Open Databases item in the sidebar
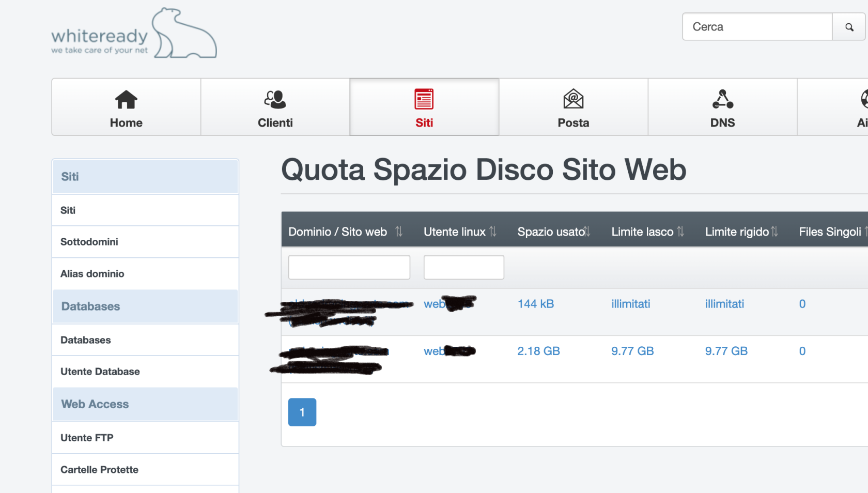Image resolution: width=868 pixels, height=493 pixels. tap(145, 340)
